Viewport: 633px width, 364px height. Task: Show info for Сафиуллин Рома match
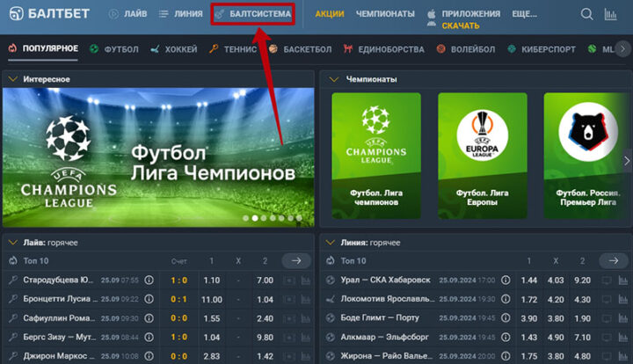coord(149,318)
